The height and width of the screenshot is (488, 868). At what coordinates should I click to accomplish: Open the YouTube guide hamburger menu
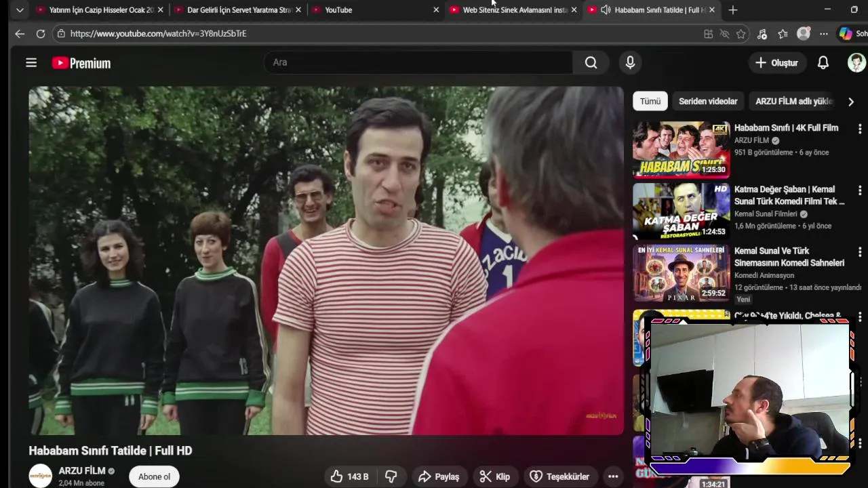tap(31, 63)
